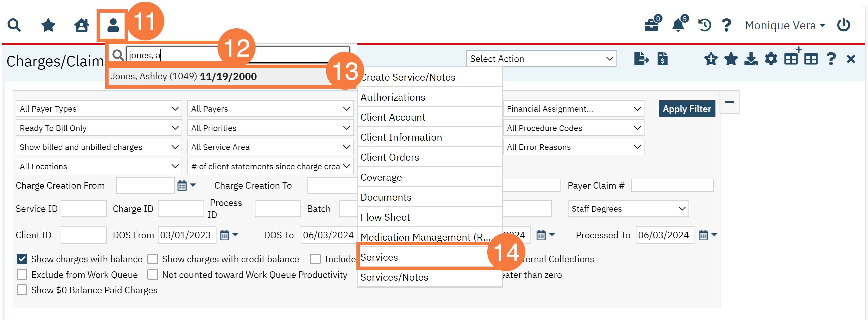This screenshot has width=868, height=320.
Task: Open the All Payer Types dropdown
Action: coord(99,109)
